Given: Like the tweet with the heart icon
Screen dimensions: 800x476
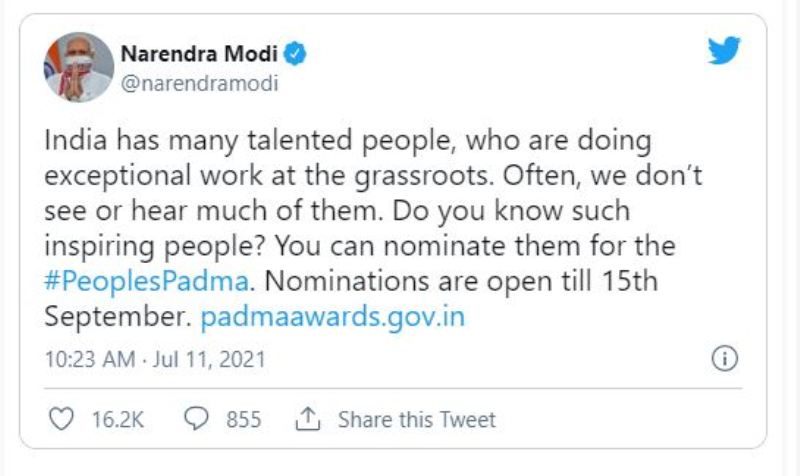Looking at the screenshot, I should coord(61,419).
